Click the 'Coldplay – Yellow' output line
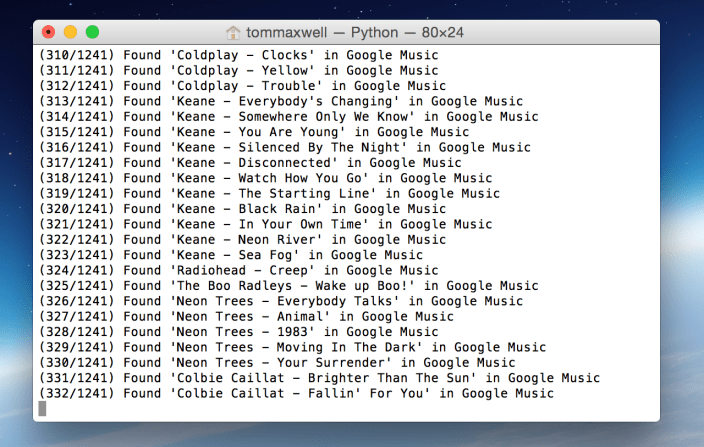This screenshot has height=447, width=704. [238, 70]
